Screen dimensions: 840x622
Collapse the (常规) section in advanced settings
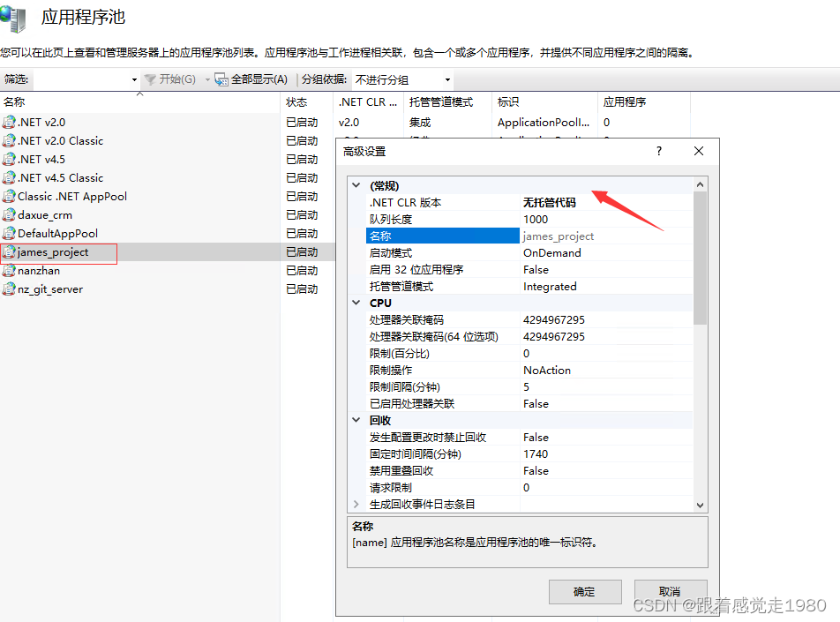[356, 185]
